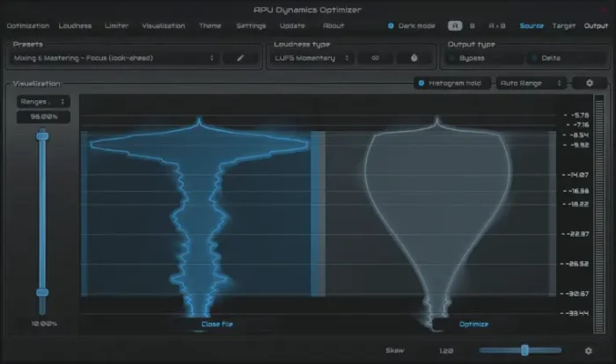Open the gear settings beside the Skew slider

click(x=589, y=350)
